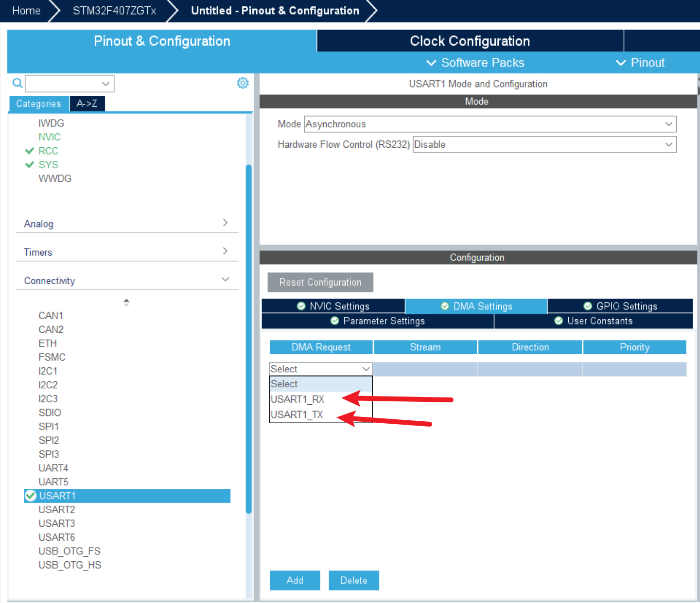The image size is (700, 603).
Task: Switch to the A->Z tab
Action: click(87, 103)
